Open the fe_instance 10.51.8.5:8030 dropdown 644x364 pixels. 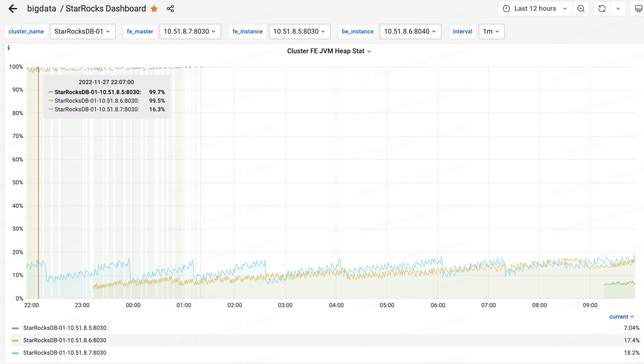[x=300, y=32]
